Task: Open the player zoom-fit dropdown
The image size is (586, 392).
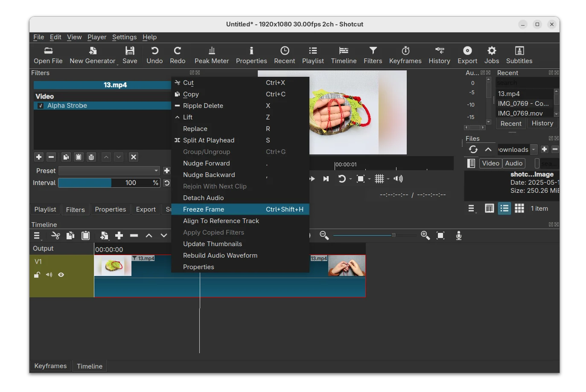Action: 370,179
